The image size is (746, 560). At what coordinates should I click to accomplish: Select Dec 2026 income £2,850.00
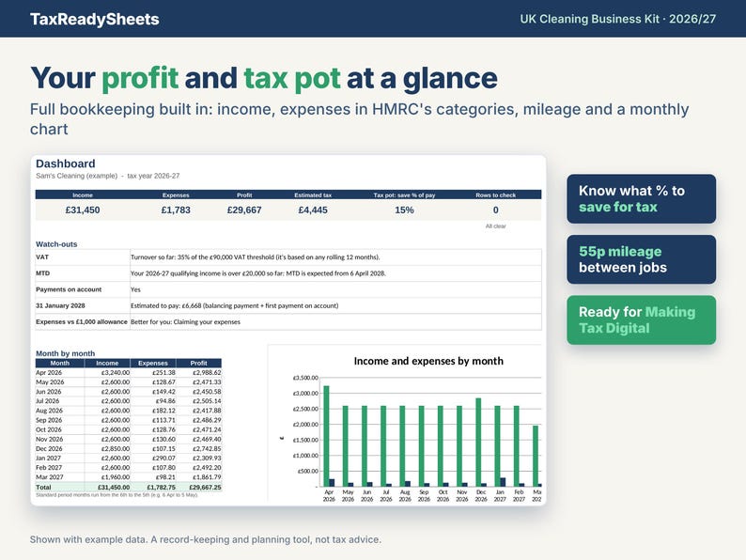[116, 449]
